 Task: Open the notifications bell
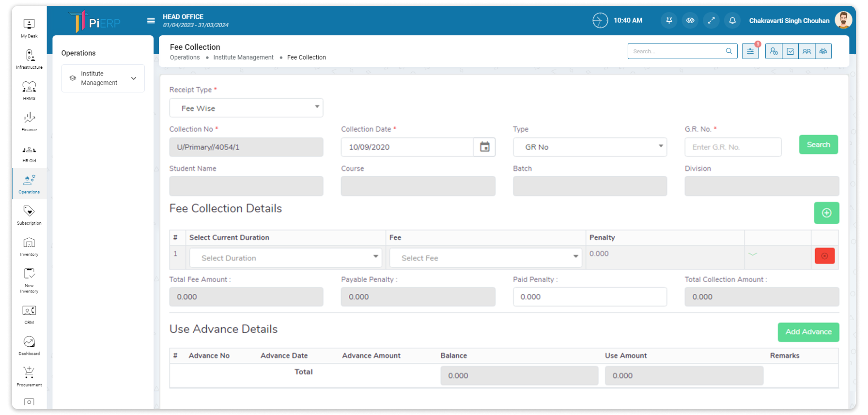[x=732, y=20]
